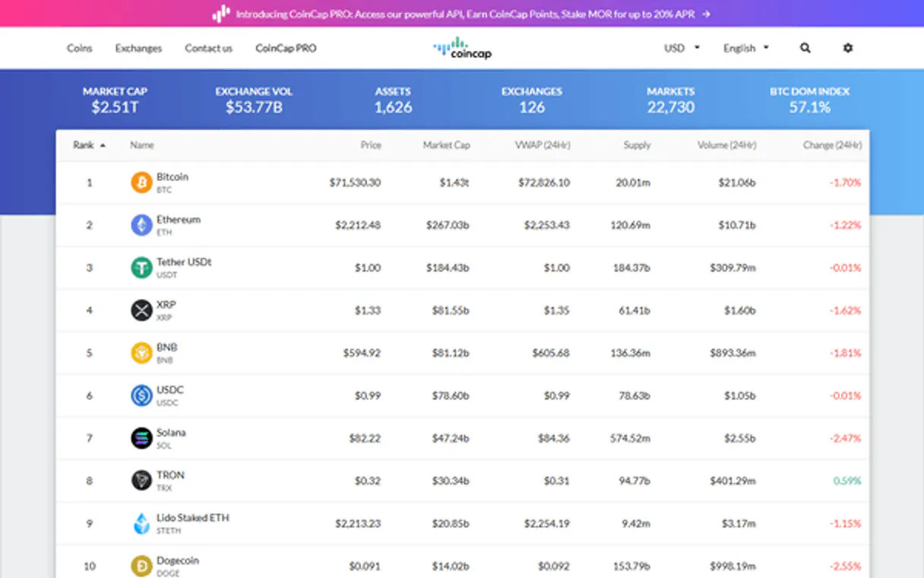Click the CoinCap logo

[x=461, y=48]
